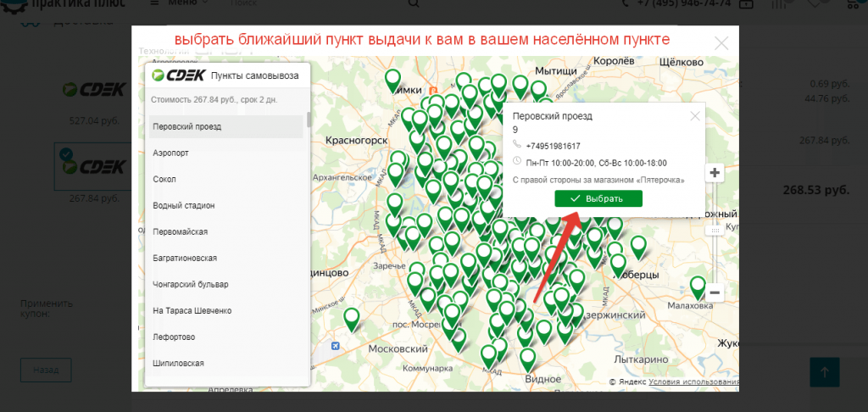Click the pickup list scrollbar thumb
The width and height of the screenshot is (868, 412).
309,120
